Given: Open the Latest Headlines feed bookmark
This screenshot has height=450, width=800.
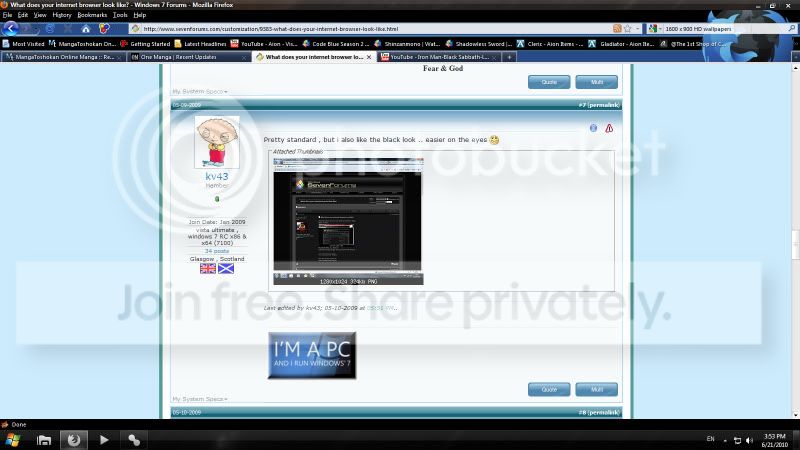Looking at the screenshot, I should click(x=201, y=44).
